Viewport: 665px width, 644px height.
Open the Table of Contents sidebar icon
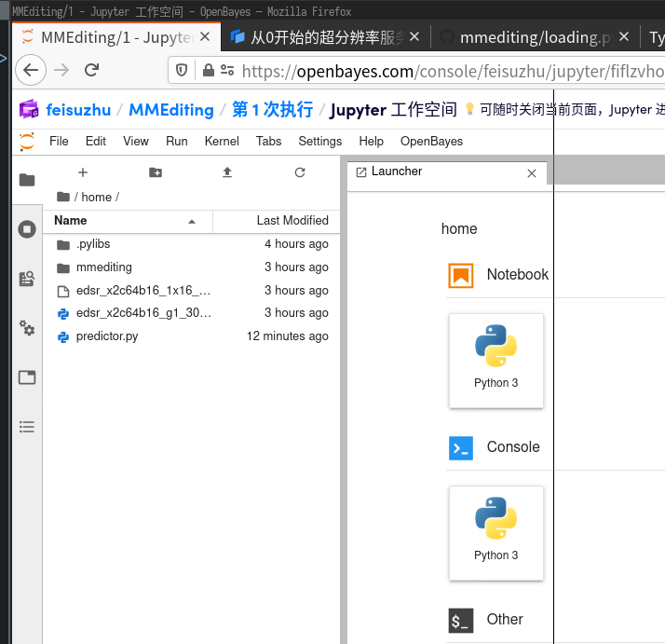tap(27, 427)
